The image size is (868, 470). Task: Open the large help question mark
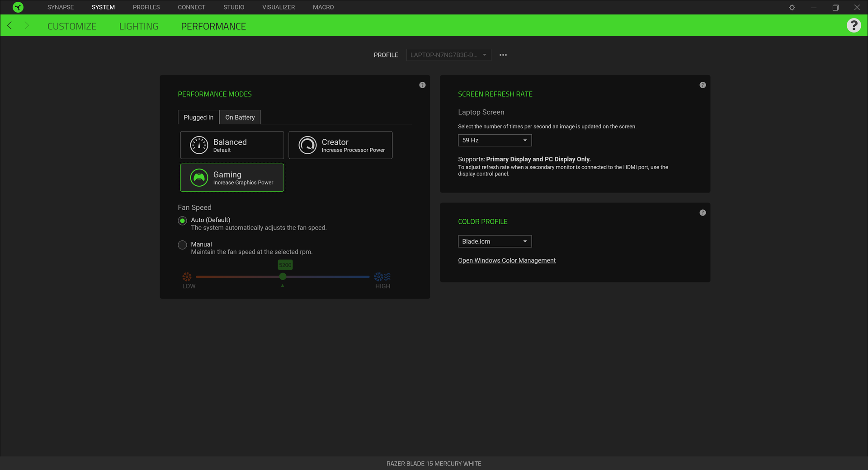[854, 25]
